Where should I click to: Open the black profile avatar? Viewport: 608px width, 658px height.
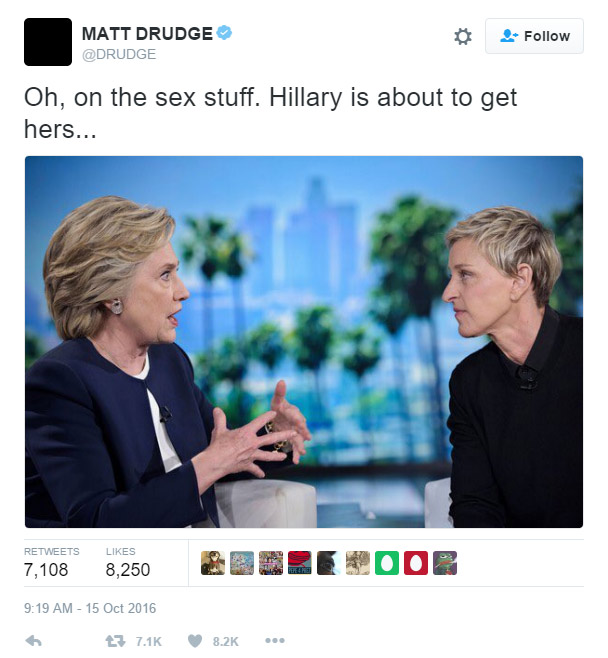coord(48,42)
